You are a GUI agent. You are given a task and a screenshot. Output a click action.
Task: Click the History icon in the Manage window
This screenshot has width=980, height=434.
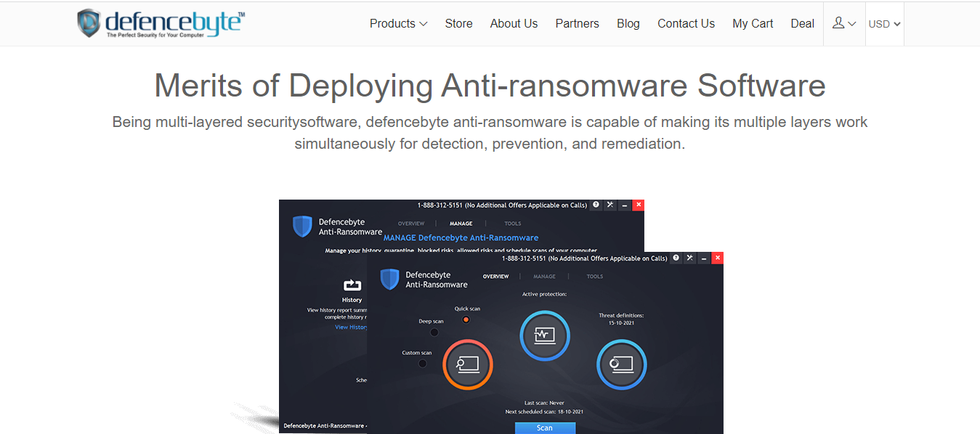pyautogui.click(x=352, y=285)
